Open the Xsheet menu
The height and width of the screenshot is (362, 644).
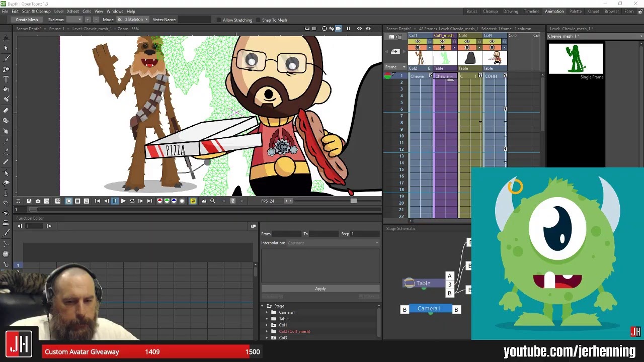tap(72, 11)
